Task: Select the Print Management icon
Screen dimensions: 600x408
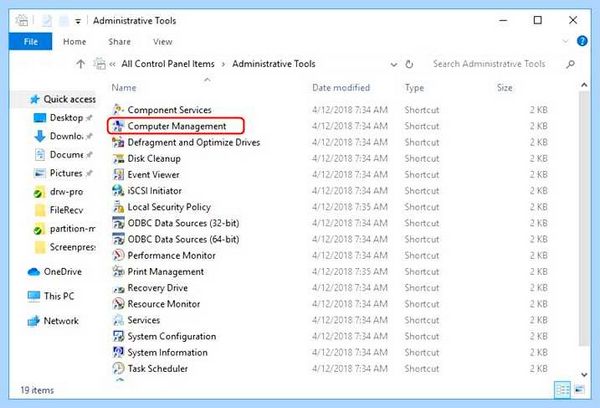Action: pos(118,272)
